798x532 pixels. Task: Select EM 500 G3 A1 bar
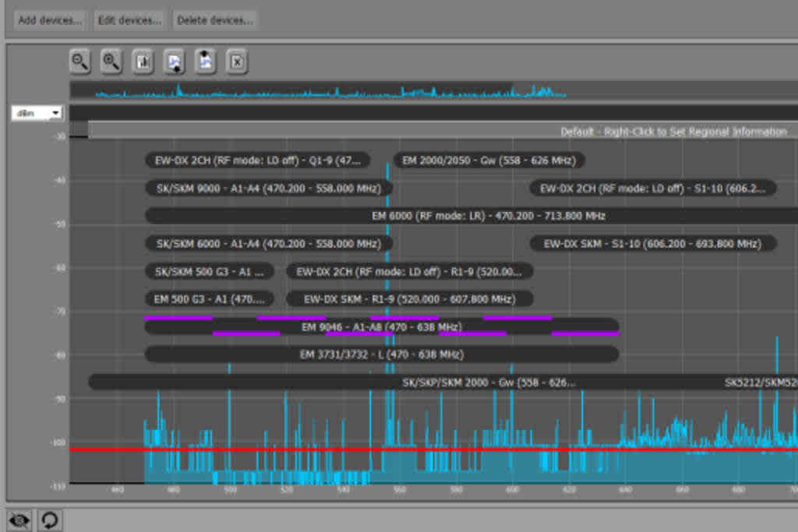point(210,299)
